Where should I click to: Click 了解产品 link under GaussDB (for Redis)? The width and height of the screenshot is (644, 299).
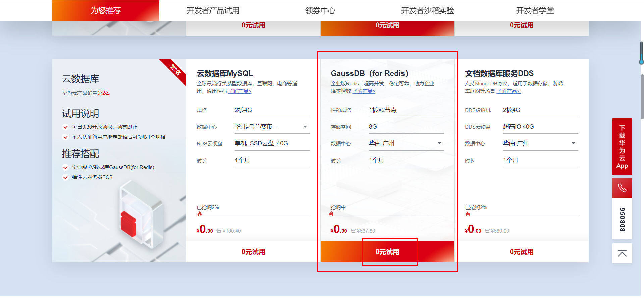point(364,91)
